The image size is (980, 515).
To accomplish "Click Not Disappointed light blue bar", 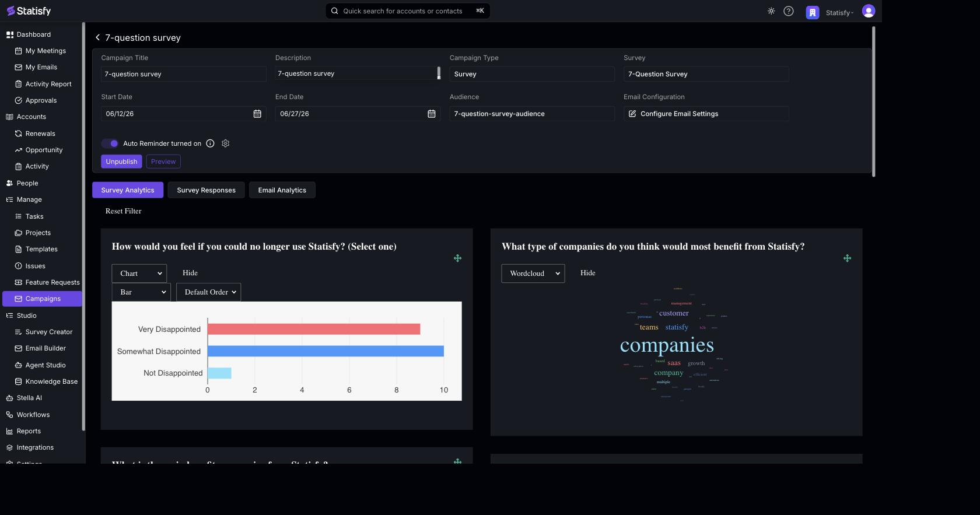I will pyautogui.click(x=219, y=373).
